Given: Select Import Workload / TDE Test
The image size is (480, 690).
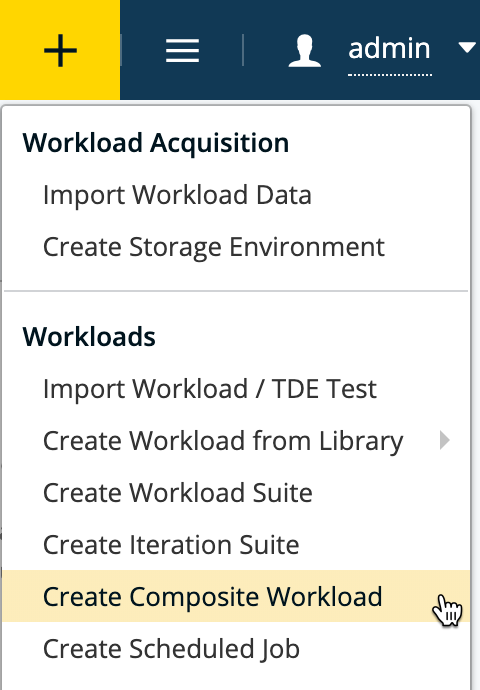Looking at the screenshot, I should coord(210,389).
